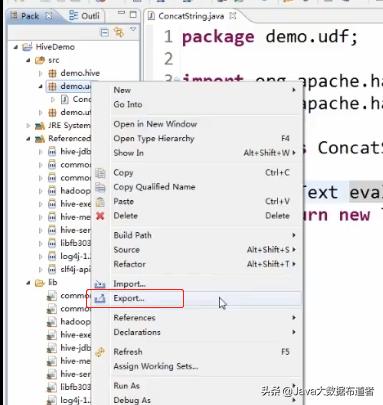Select hive-jdb file icon in lib folder
Screen dimensions: 383x405
pyautogui.click(x=52, y=348)
